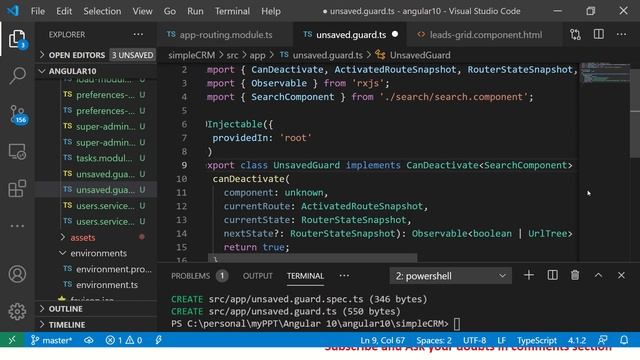The width and height of the screenshot is (640, 360).
Task: Open notifications bell in status bar
Action: (624, 340)
